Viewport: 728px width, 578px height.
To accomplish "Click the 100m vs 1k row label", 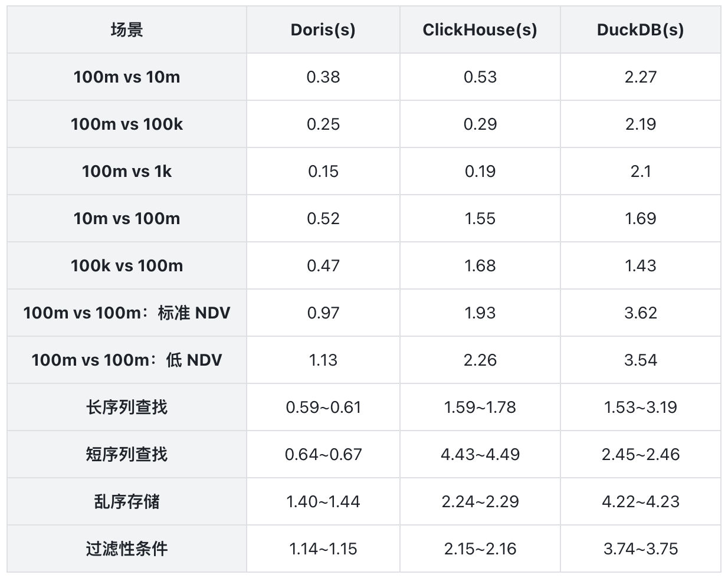I will [x=127, y=171].
